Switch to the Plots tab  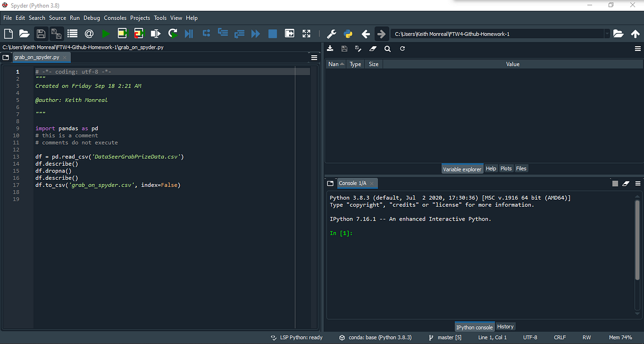pos(506,168)
